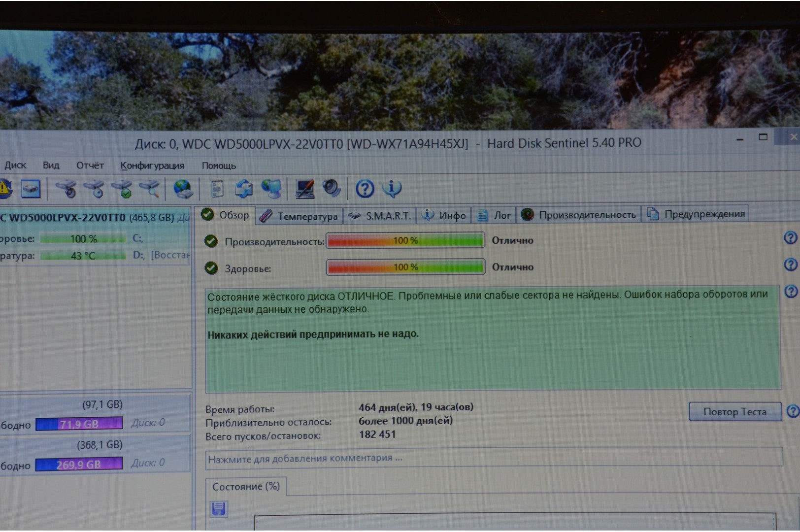Click the disk icon with stethoscope
The height and width of the screenshot is (532, 800).
click(x=66, y=189)
